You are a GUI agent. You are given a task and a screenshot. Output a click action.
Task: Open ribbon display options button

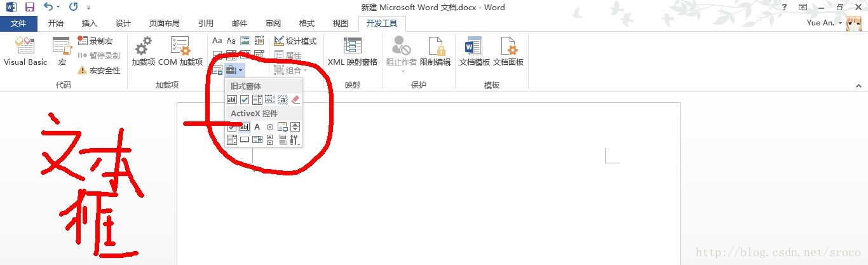803,7
